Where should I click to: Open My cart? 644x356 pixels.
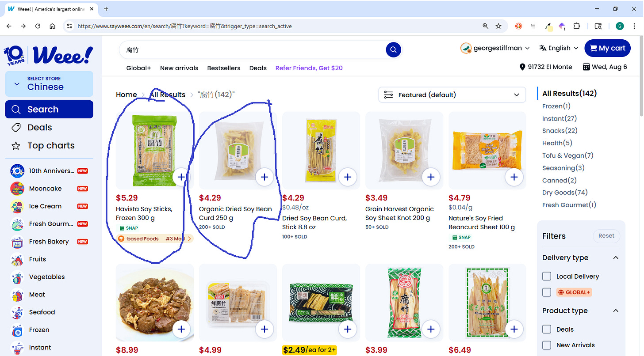click(x=607, y=48)
